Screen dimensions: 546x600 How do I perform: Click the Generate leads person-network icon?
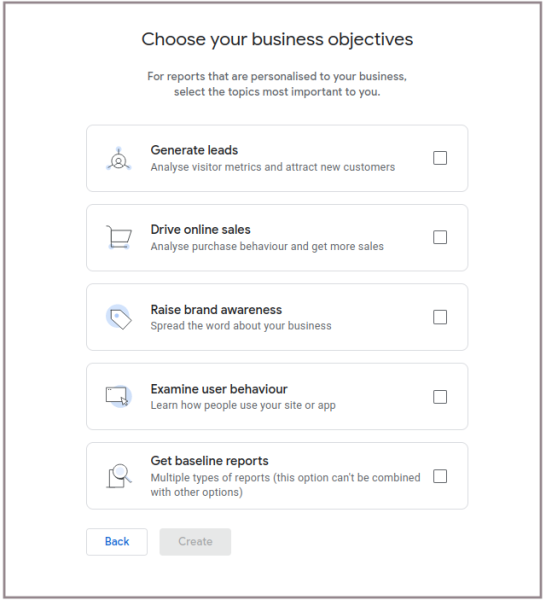(119, 158)
